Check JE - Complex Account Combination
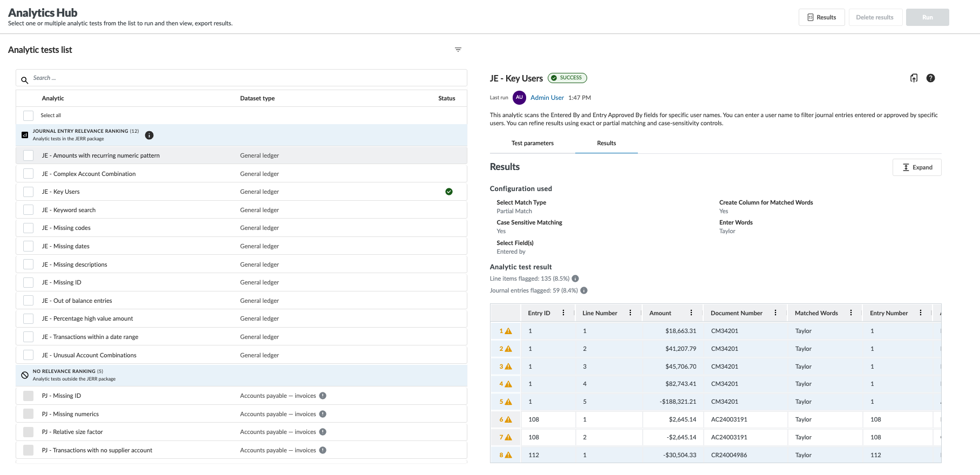Screen dimensions: 980x475 29,174
